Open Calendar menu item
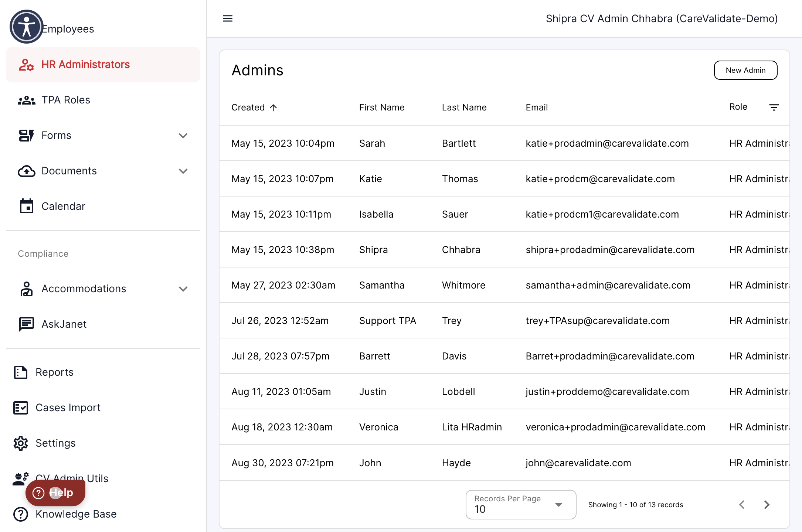This screenshot has height=532, width=802. point(103,206)
